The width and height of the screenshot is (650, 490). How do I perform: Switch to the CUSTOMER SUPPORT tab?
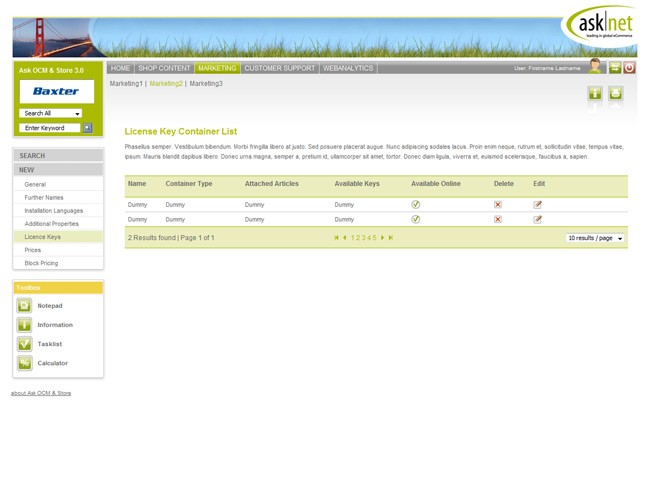point(279,68)
